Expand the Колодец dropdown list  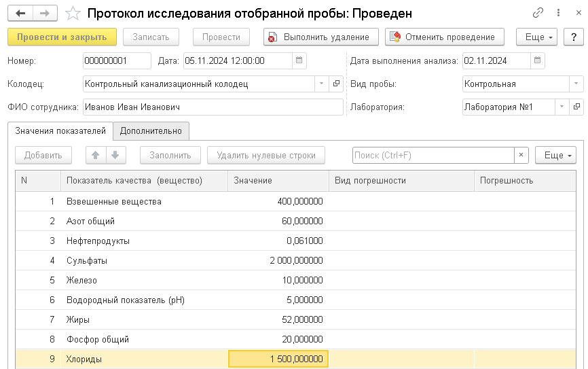click(322, 84)
